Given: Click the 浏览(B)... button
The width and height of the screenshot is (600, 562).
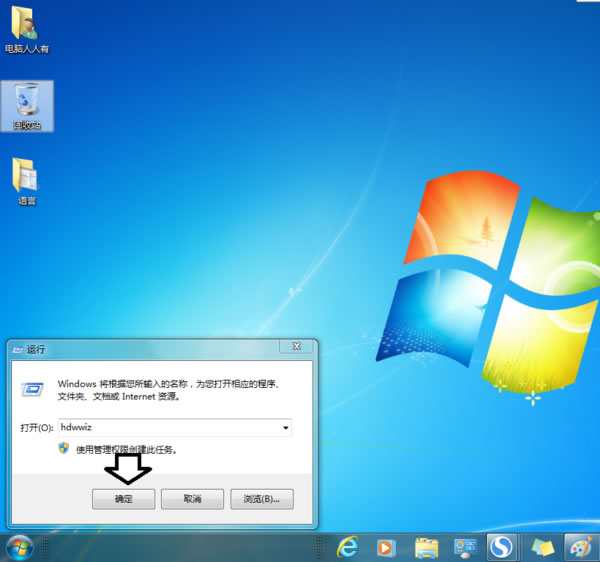Looking at the screenshot, I should coord(262,499).
